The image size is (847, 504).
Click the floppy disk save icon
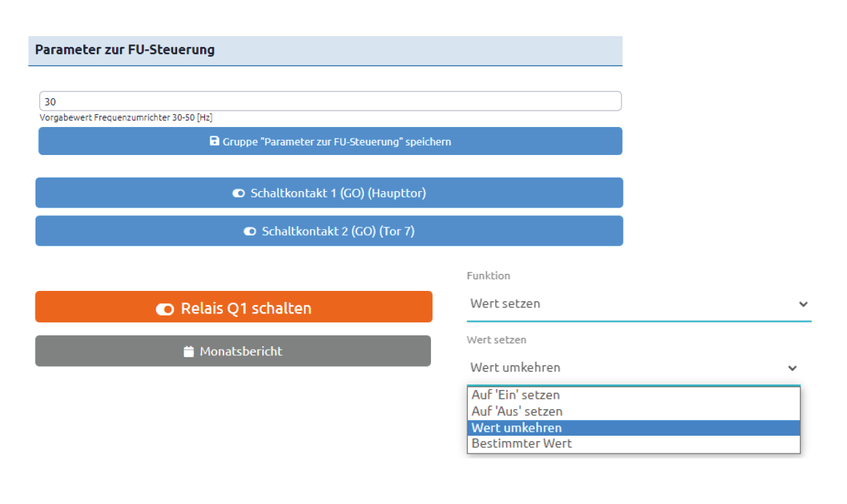214,141
